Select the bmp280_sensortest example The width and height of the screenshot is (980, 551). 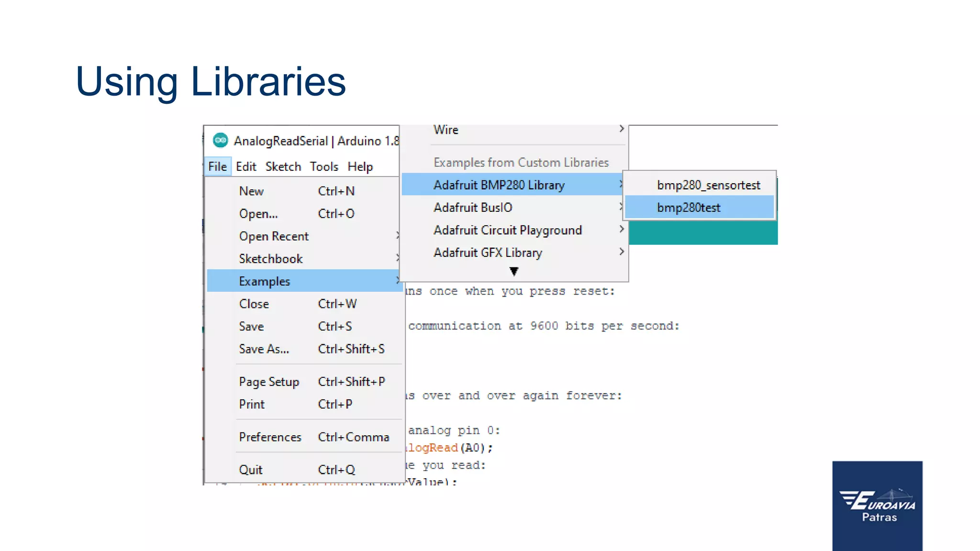(x=708, y=185)
